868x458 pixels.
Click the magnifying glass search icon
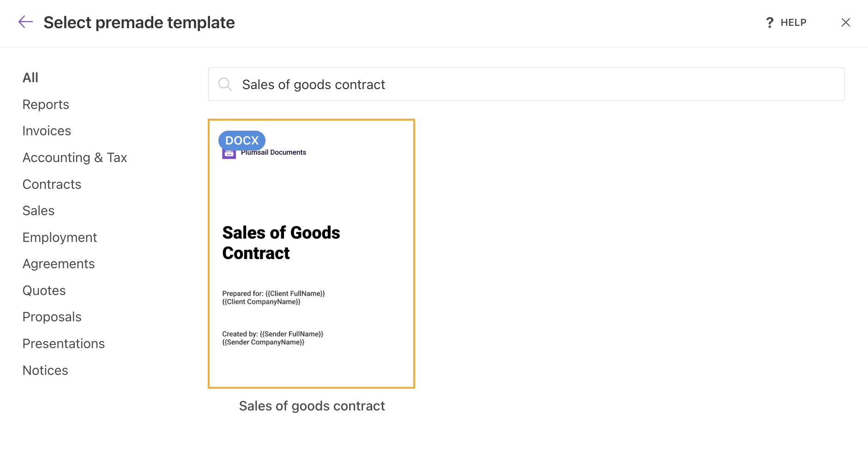coord(225,84)
